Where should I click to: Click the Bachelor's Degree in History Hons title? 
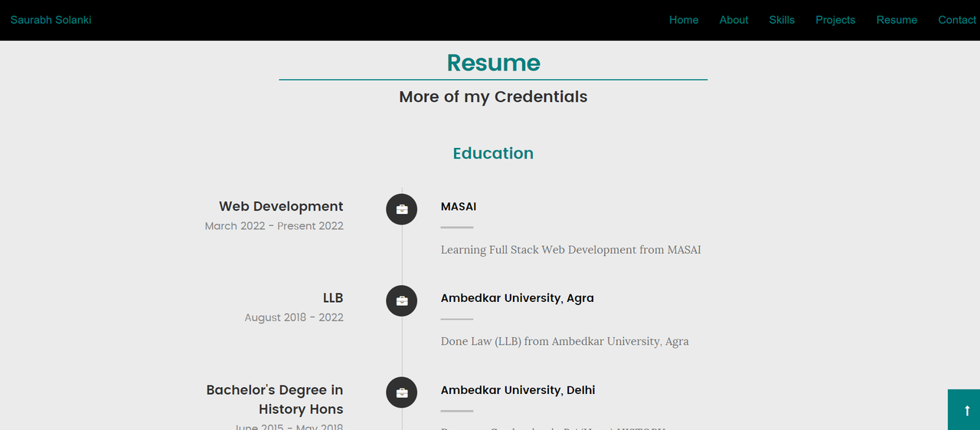pos(275,399)
